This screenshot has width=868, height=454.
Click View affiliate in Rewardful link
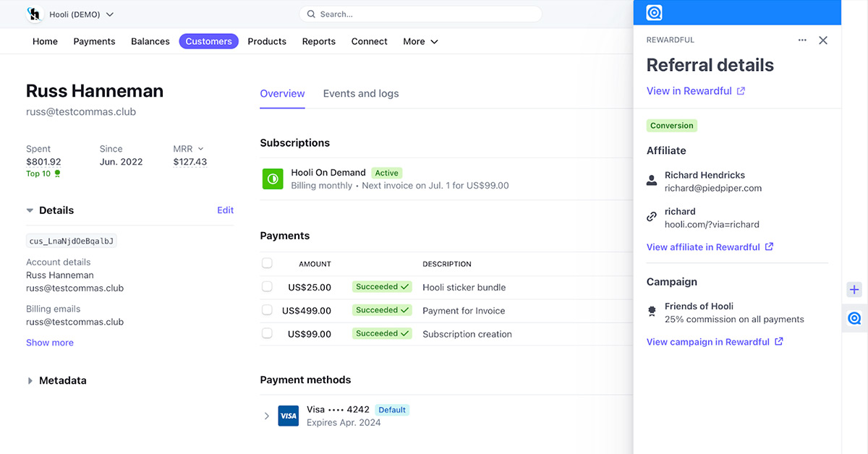[709, 247]
